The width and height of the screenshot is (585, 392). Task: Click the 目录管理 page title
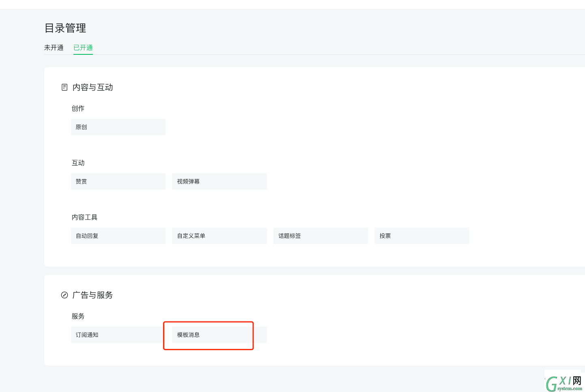[x=65, y=28]
